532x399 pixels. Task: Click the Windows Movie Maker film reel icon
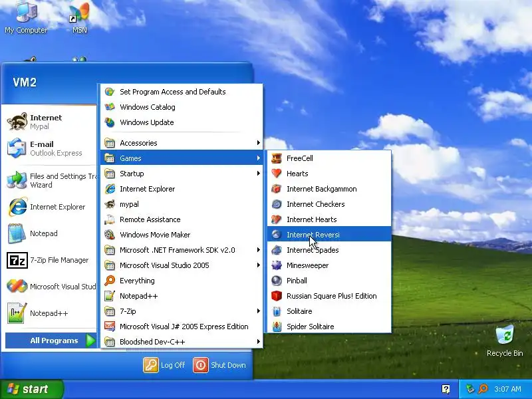click(110, 235)
